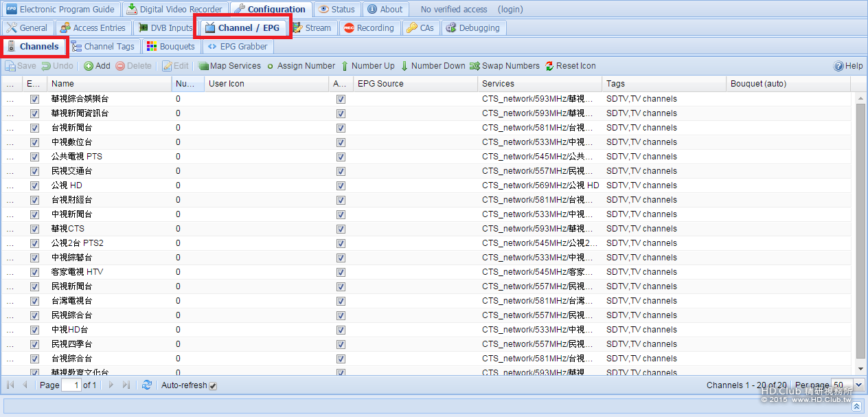Viewport: 868px width, 417px height.
Task: Toggle auto-name checkbox for 華視新聞資訊台 row
Action: click(341, 113)
